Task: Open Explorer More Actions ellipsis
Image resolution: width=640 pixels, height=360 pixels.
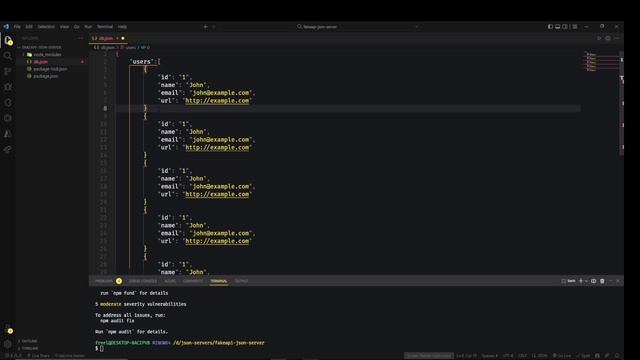Action: tap(80, 38)
